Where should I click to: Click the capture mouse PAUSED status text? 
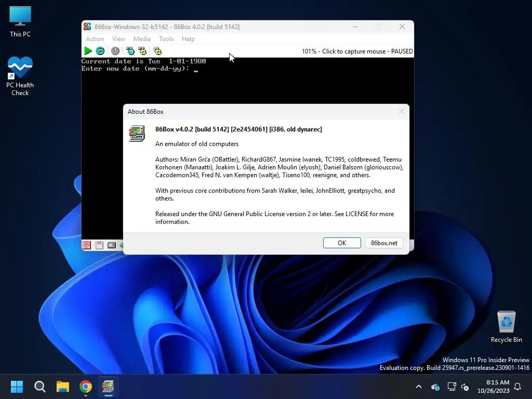(357, 51)
